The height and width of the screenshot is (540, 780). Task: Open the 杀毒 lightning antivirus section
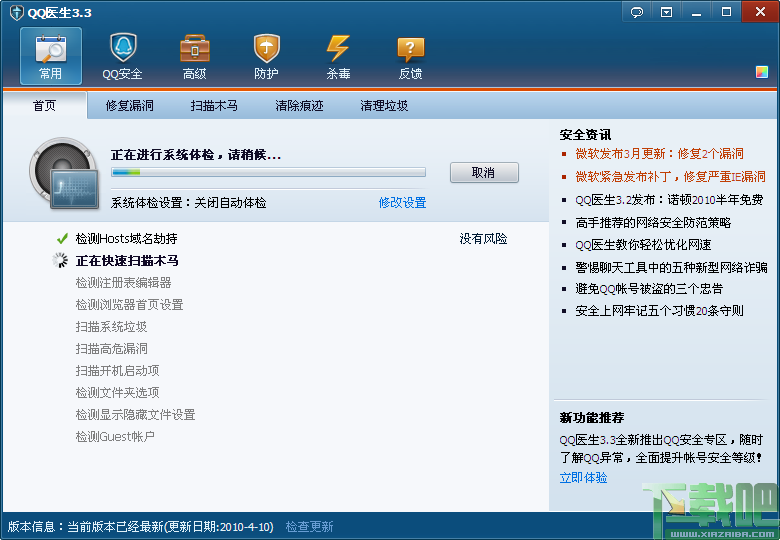point(338,56)
